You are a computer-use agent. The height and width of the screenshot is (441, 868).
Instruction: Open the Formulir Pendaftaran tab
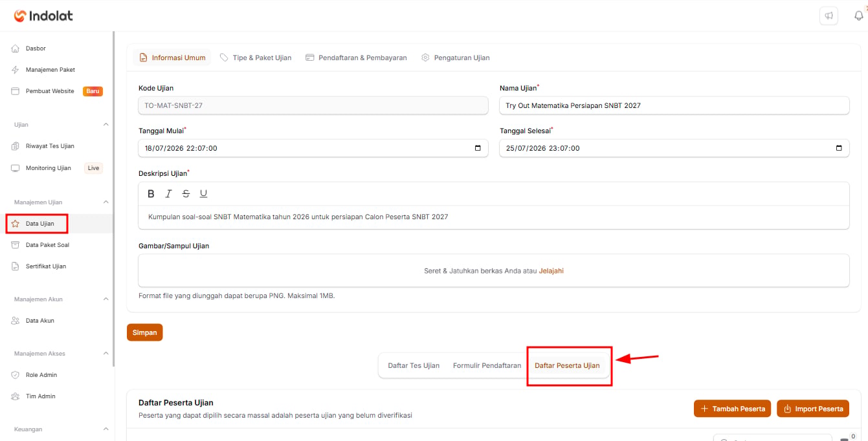487,365
